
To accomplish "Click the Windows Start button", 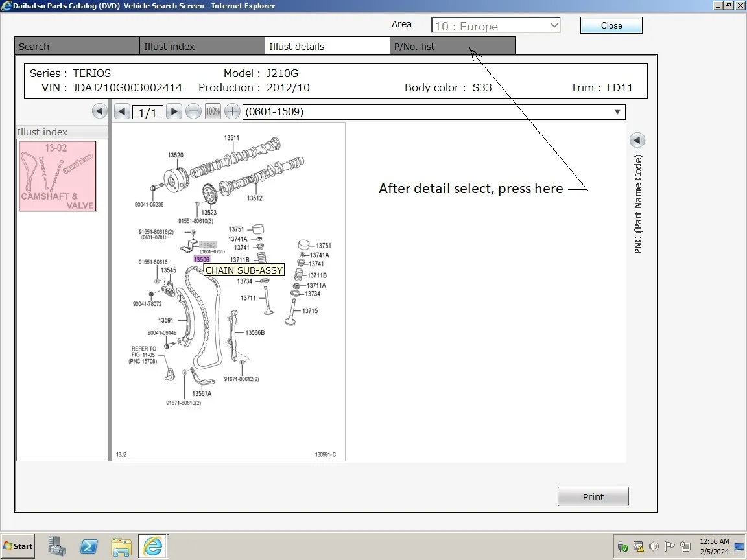I will [18, 546].
